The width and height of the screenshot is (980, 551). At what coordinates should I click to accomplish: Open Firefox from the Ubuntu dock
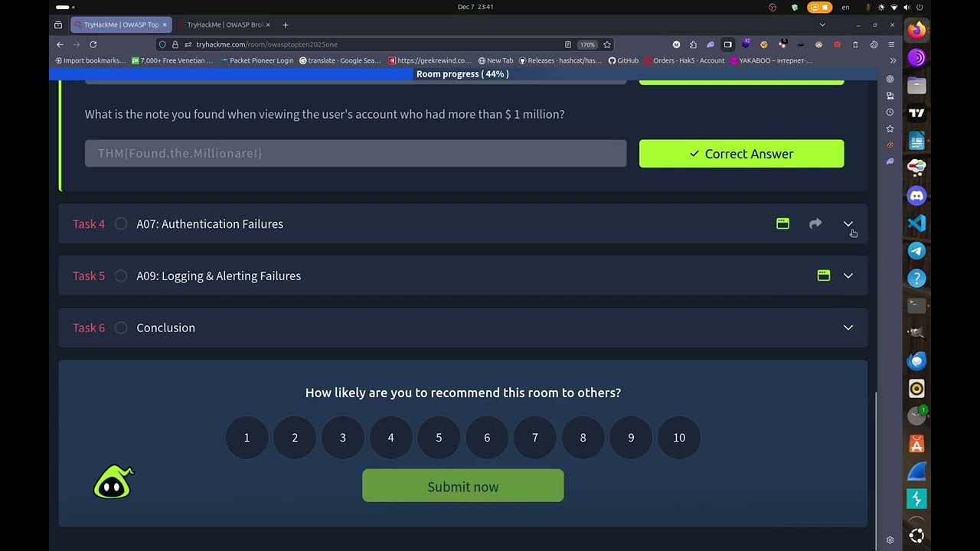click(x=916, y=31)
